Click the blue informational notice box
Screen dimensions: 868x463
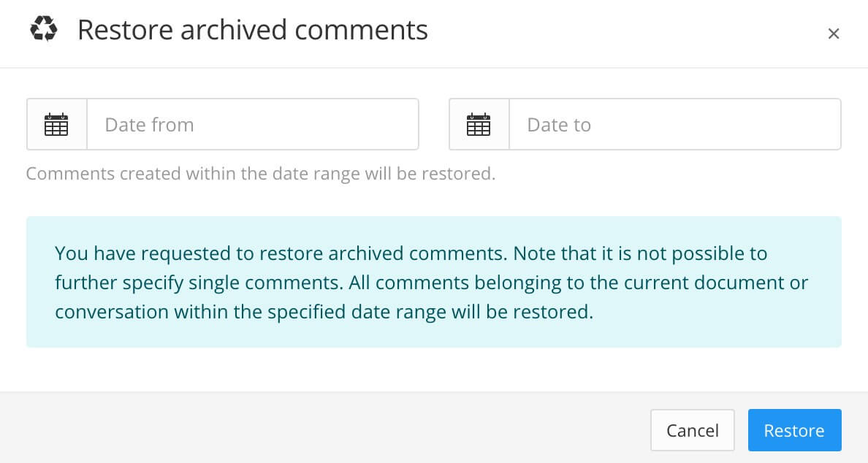pos(434,282)
